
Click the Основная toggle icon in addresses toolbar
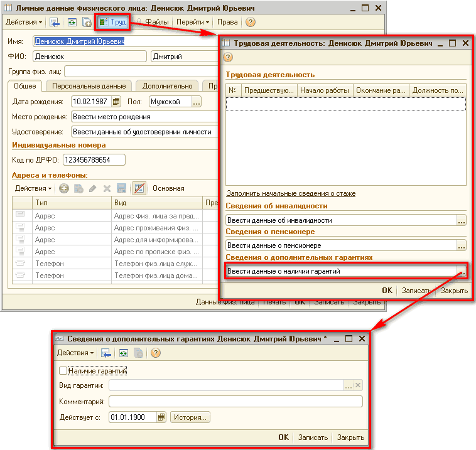pyautogui.click(x=139, y=188)
